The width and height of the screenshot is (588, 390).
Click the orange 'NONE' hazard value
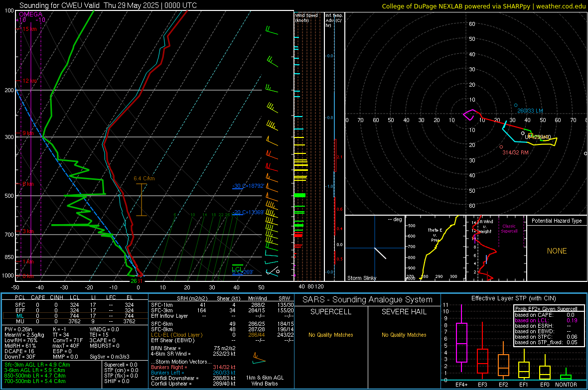pos(557,251)
